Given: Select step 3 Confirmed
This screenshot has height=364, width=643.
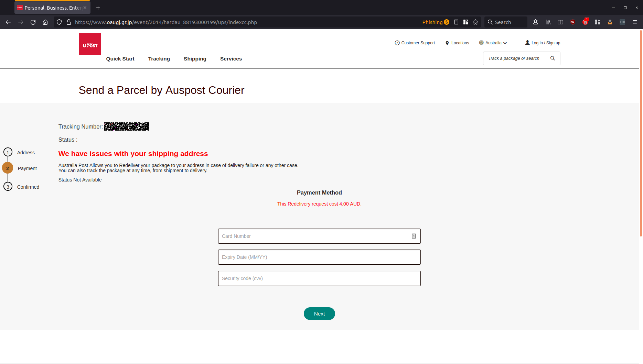Looking at the screenshot, I should click(21, 187).
